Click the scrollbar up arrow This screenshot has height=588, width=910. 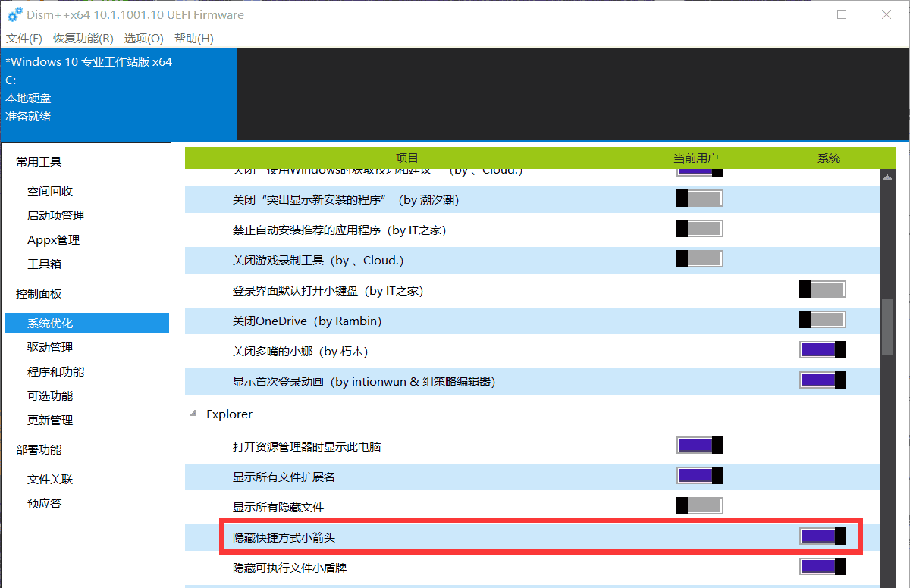click(x=886, y=177)
